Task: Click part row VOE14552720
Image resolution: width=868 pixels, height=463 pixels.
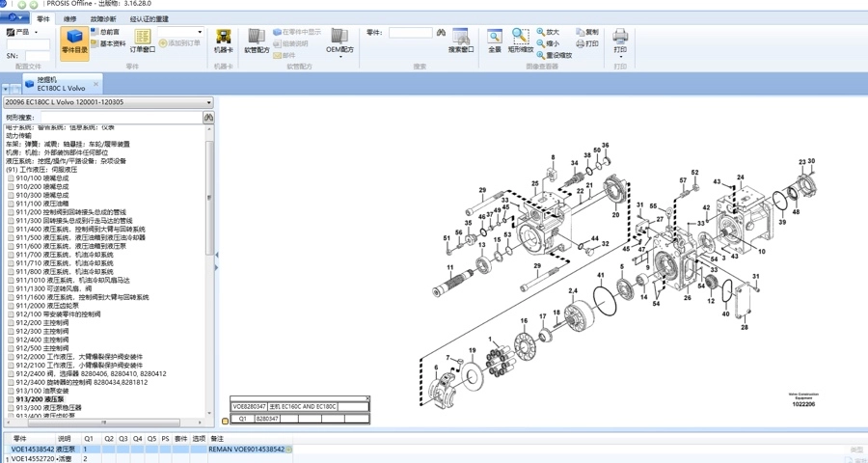Action: pyautogui.click(x=150, y=458)
